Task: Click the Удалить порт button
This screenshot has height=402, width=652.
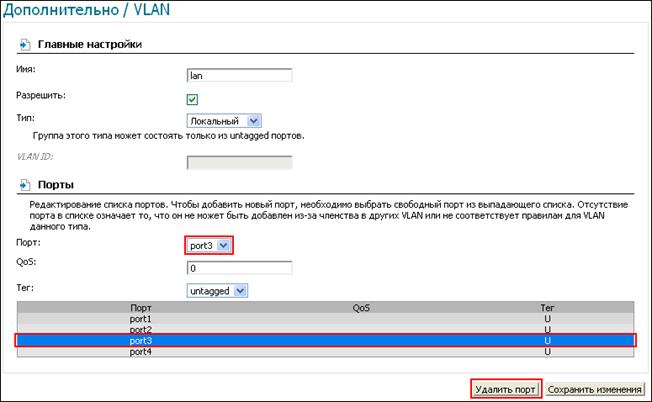Action: coord(505,390)
